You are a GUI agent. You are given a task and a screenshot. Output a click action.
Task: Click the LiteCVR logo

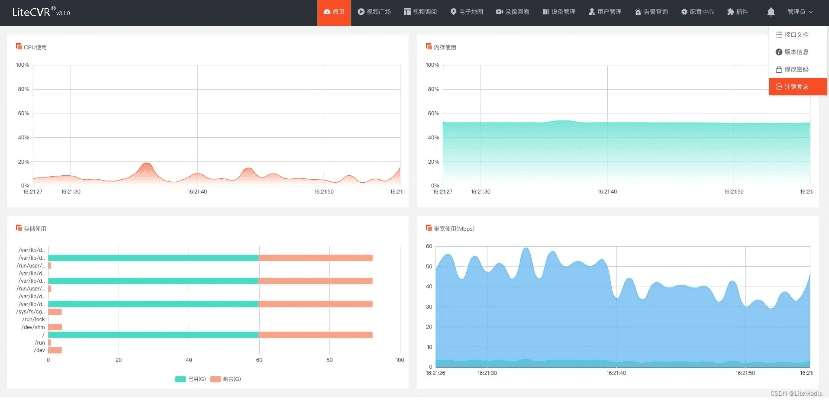click(x=38, y=12)
